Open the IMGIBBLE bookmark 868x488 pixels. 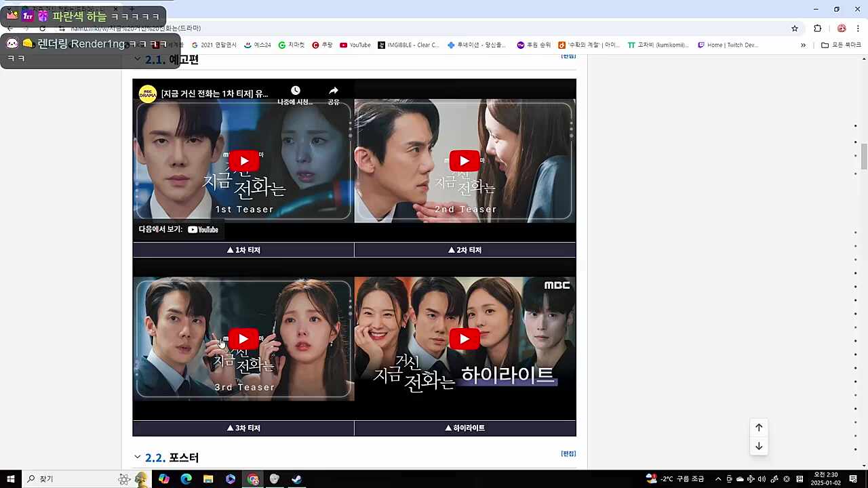(x=409, y=45)
